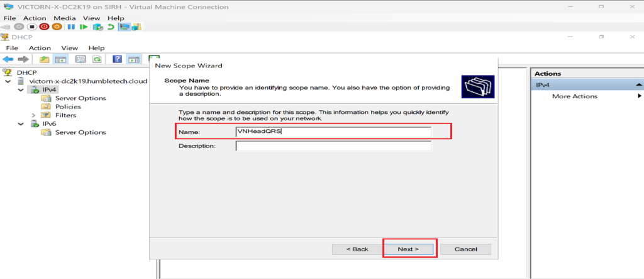
Task: Click the blue Pause VM toolbar icon
Action: coord(71,27)
